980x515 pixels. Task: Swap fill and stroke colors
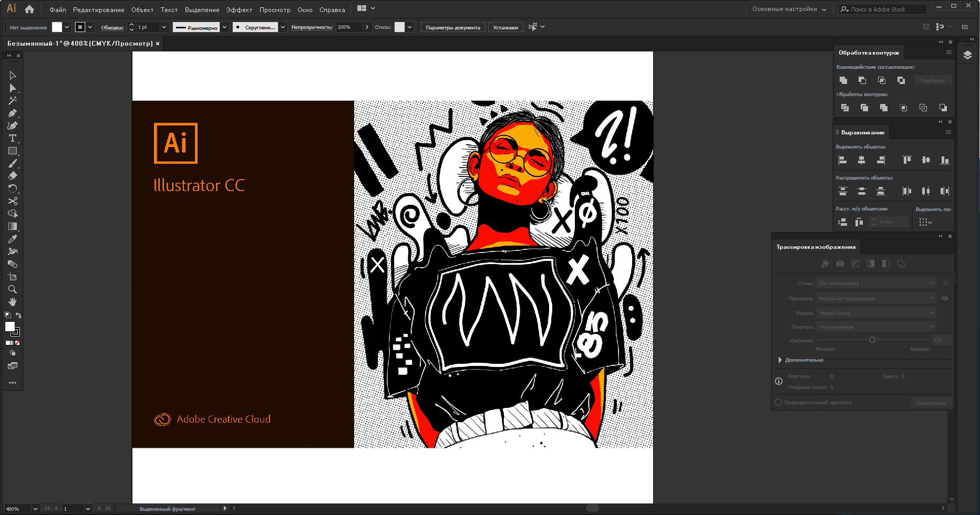click(18, 315)
